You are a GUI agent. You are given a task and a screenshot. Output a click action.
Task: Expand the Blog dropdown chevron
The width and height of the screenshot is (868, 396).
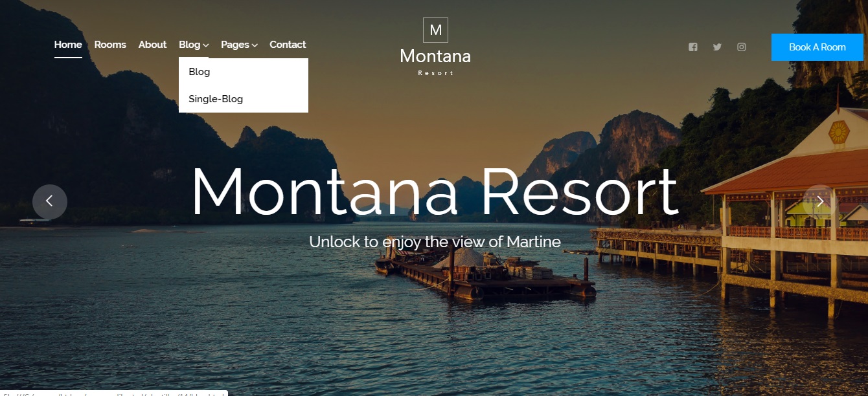205,45
